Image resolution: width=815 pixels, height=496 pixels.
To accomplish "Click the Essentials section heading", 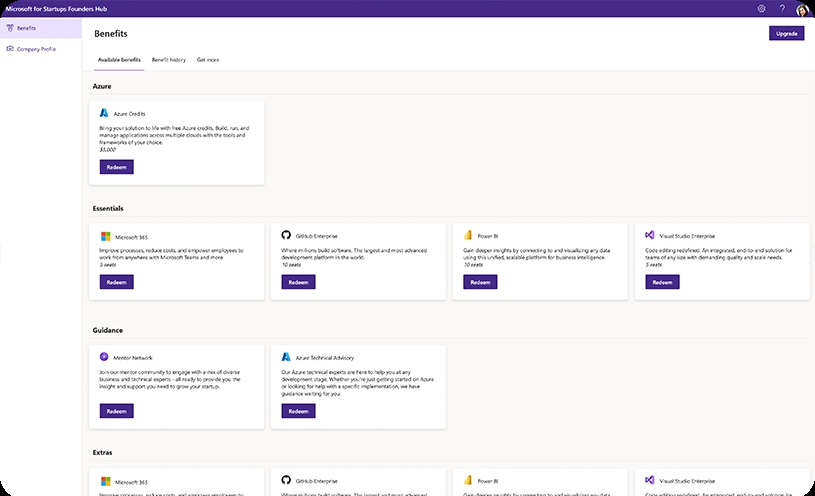I will coord(108,208).
